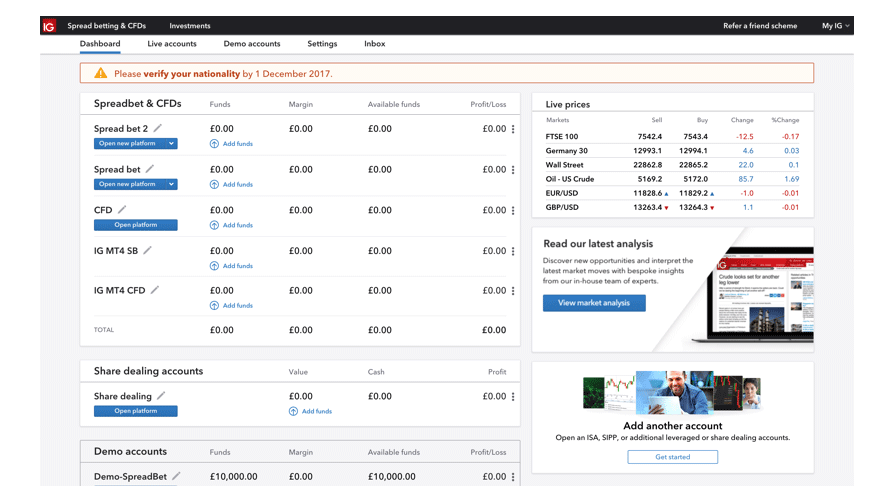Click FTSE 100 sell price 7542.4
Viewport: 876px width, 486px height.
coord(650,136)
